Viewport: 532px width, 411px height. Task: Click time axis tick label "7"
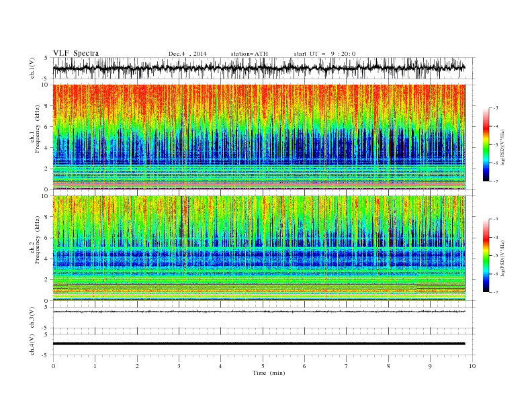[x=347, y=366]
